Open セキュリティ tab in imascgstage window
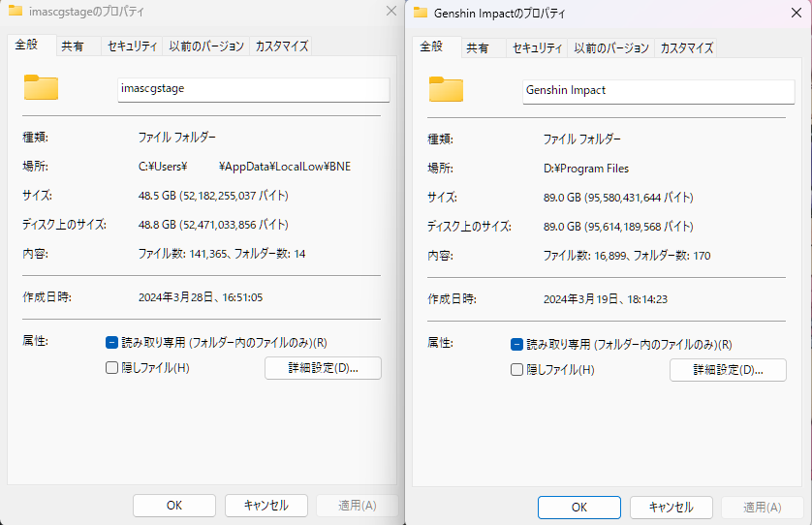Image resolution: width=812 pixels, height=525 pixels. pos(132,46)
